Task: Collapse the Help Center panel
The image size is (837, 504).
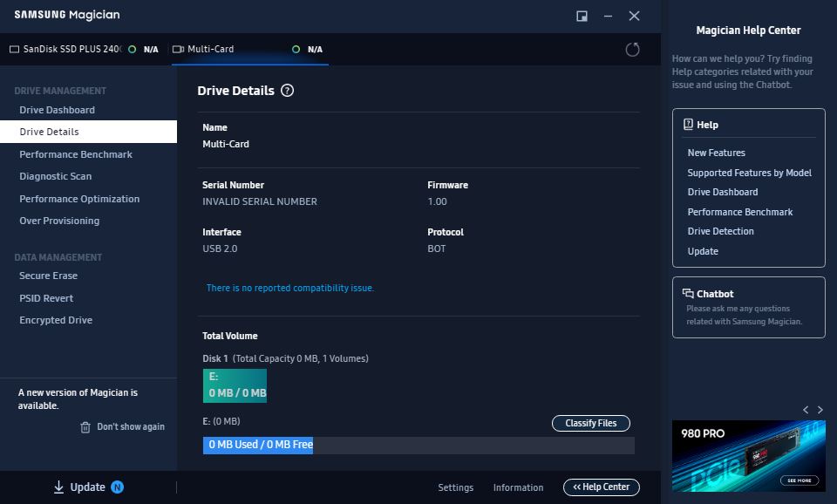Action: 602,487
